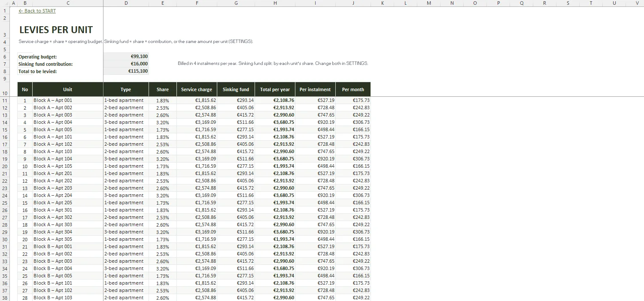The image size is (644, 301).
Task: Click the Total to be levied value €115,100
Action: coord(126,71)
